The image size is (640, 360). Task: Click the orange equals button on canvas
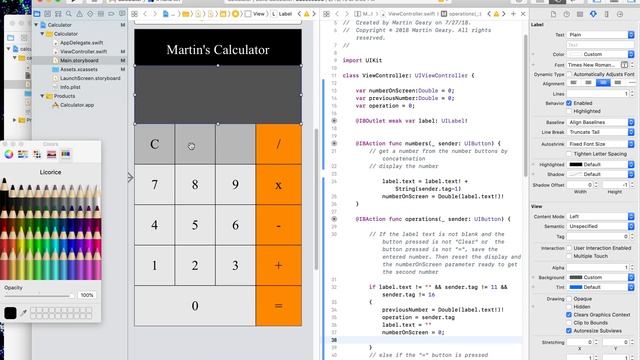279,306
